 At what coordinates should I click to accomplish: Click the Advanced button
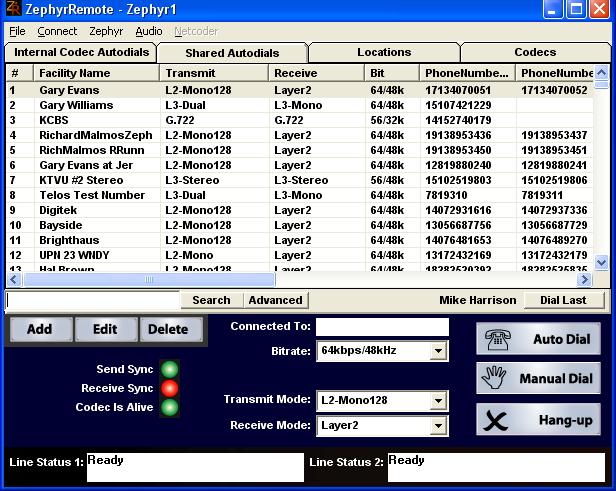[x=276, y=300]
